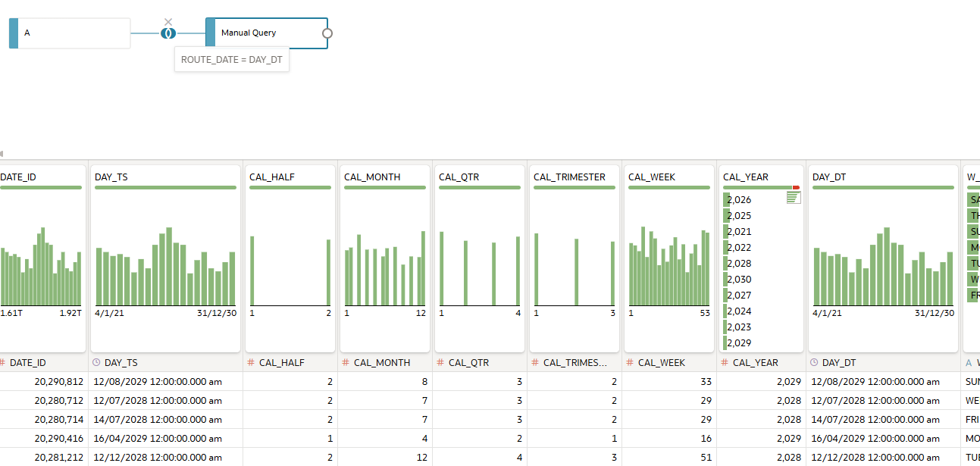The width and height of the screenshot is (980, 466).
Task: Collapse panel with small left arrow above tiles
Action: [x=2, y=154]
